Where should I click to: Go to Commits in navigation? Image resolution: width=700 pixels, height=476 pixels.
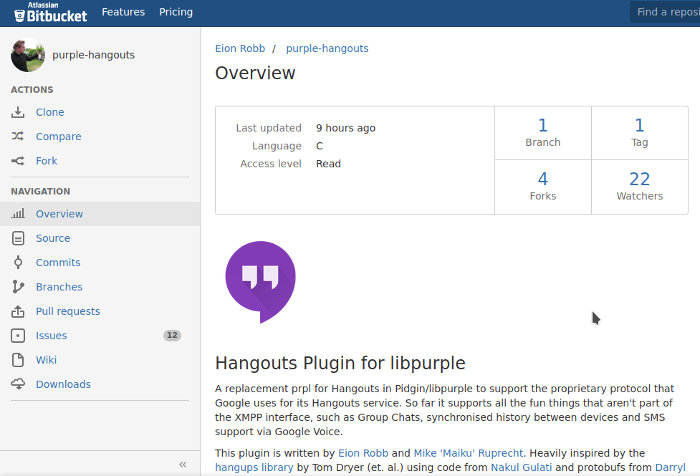point(58,262)
